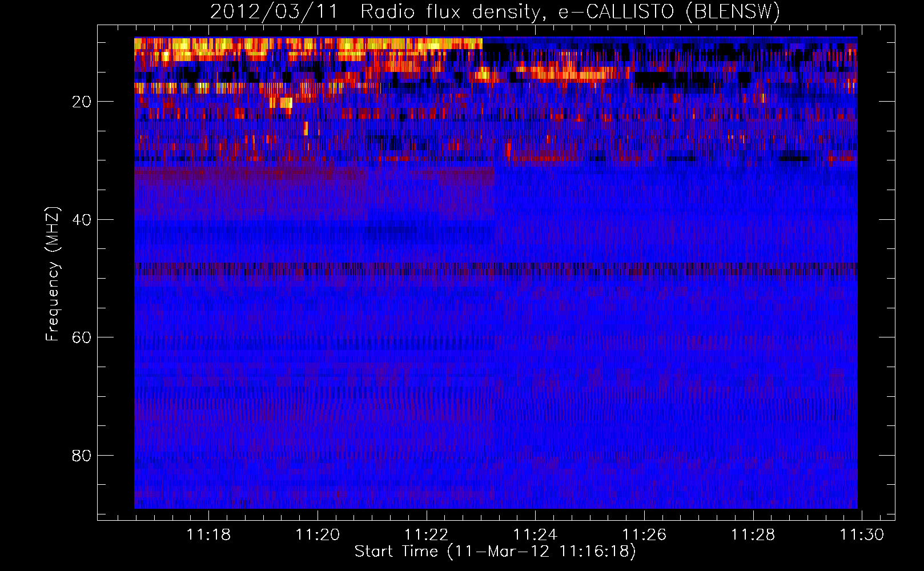
Task: Click the '11:20' time tick label
Action: pyautogui.click(x=318, y=534)
